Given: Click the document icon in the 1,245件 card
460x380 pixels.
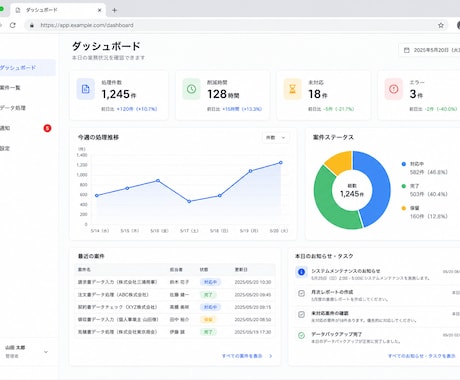Looking at the screenshot, I should coord(86,89).
